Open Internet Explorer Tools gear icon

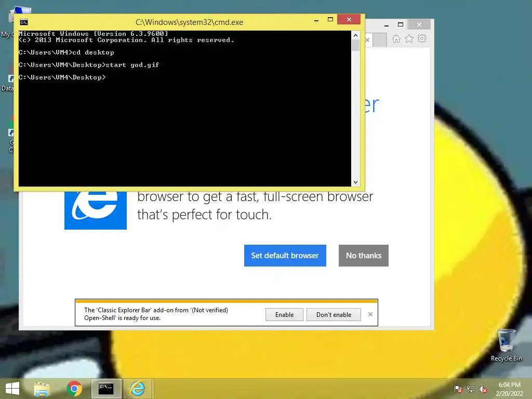[422, 38]
